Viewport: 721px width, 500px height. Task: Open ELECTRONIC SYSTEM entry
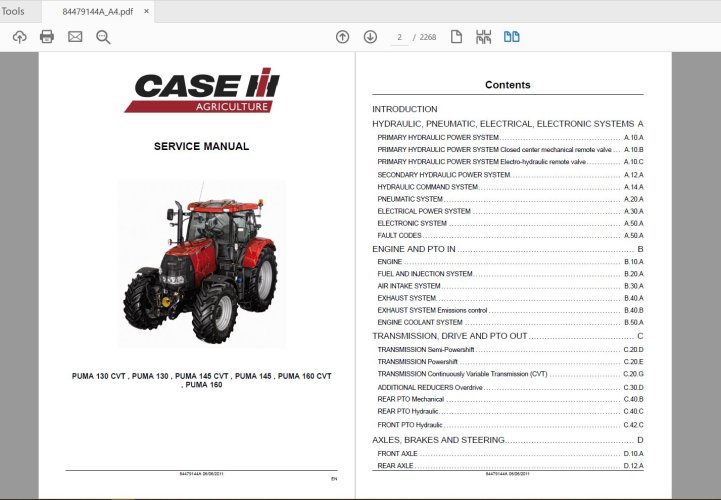click(x=510, y=223)
